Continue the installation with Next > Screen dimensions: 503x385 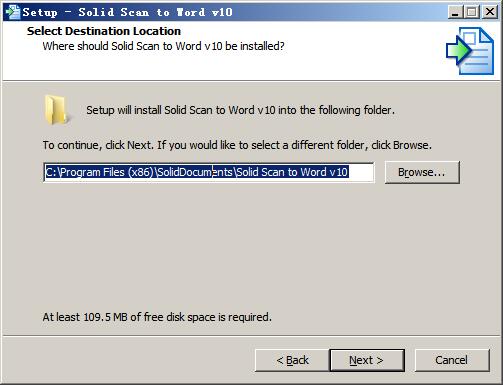367,360
